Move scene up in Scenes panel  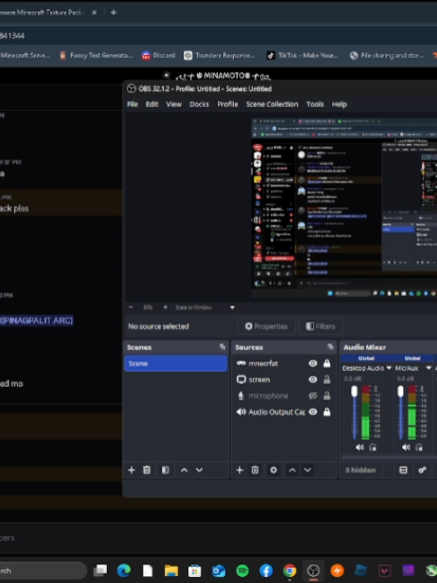pos(184,470)
